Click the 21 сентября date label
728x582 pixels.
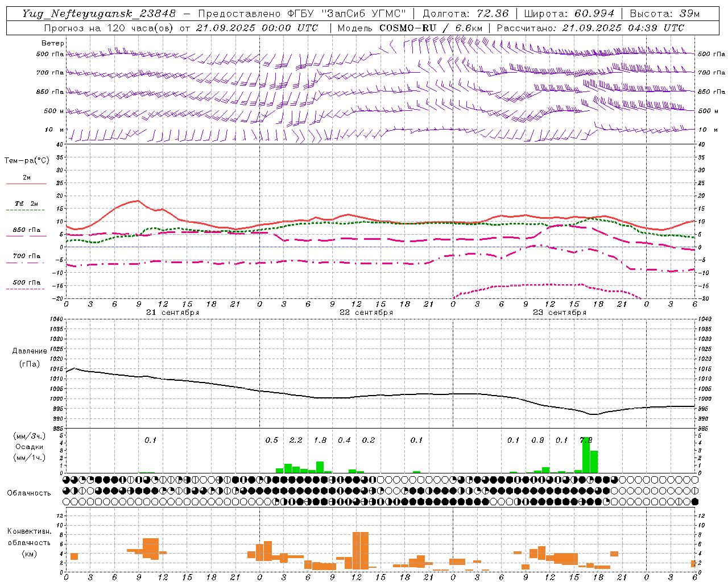click(173, 313)
